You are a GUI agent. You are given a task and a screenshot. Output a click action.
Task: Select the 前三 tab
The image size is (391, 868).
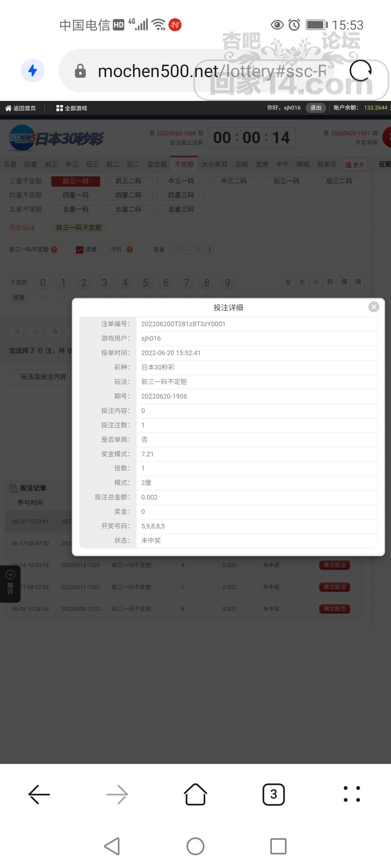[51, 165]
